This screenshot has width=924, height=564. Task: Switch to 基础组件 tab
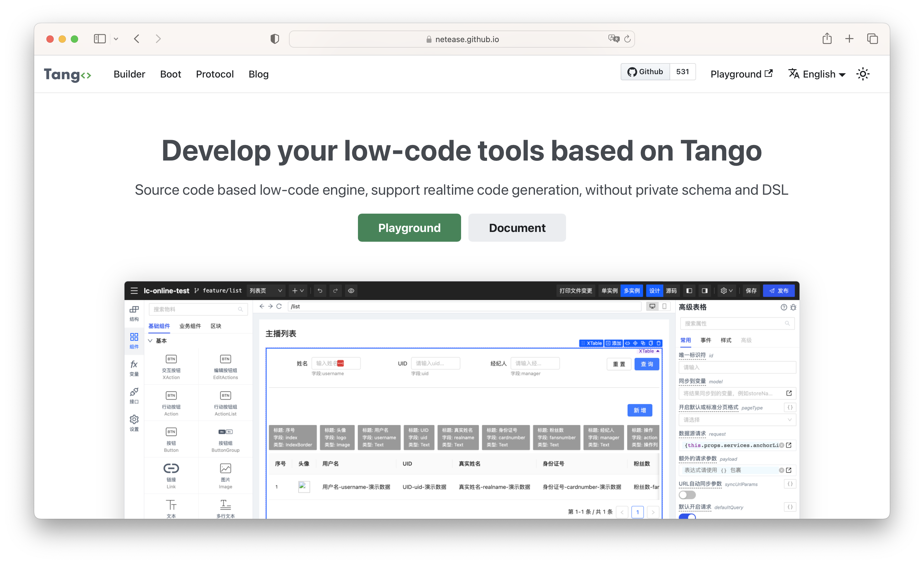(159, 326)
